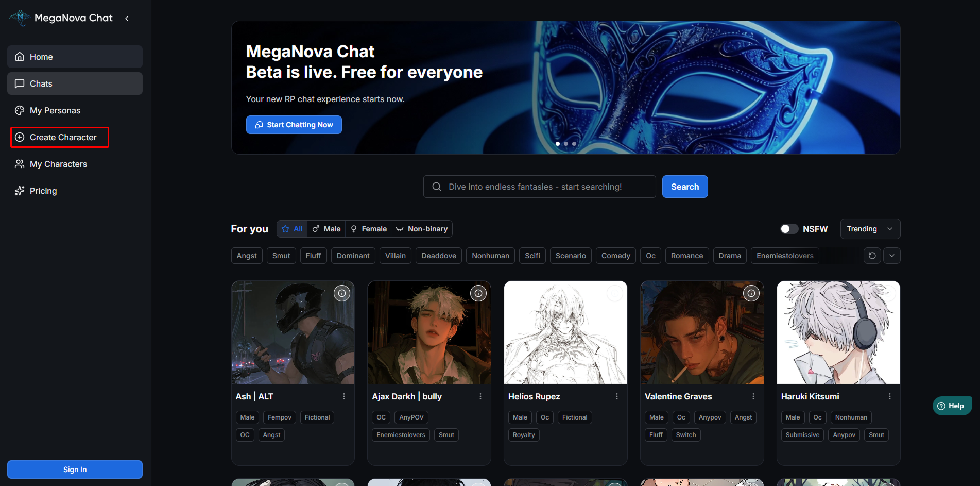Collapse the sidebar with the chevron arrow
The width and height of the screenshot is (980, 486).
pos(127,19)
